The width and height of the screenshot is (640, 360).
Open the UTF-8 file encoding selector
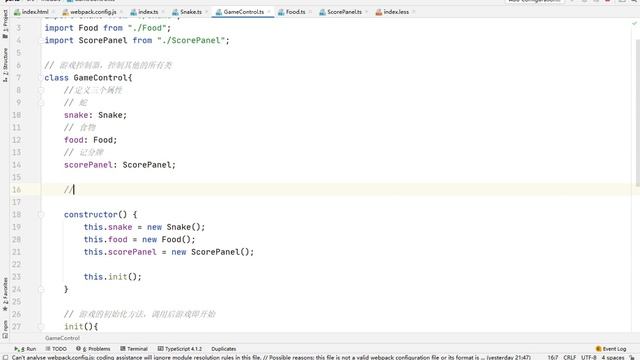point(589,357)
